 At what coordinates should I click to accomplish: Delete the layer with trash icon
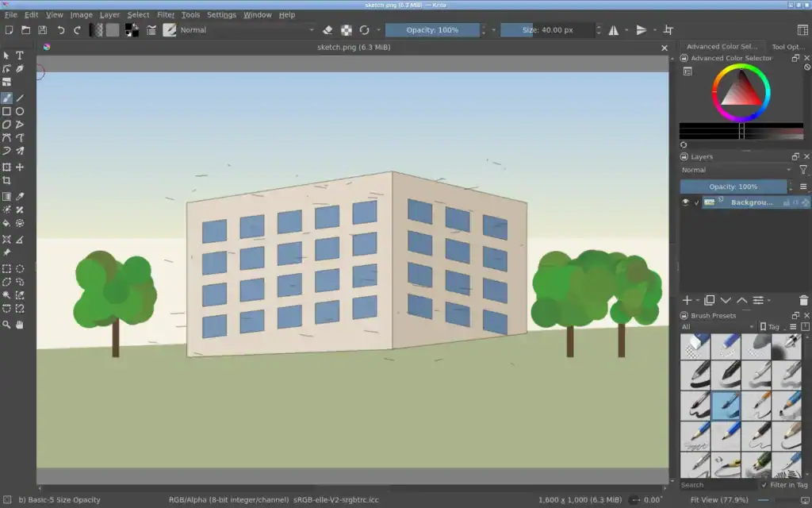tap(803, 300)
